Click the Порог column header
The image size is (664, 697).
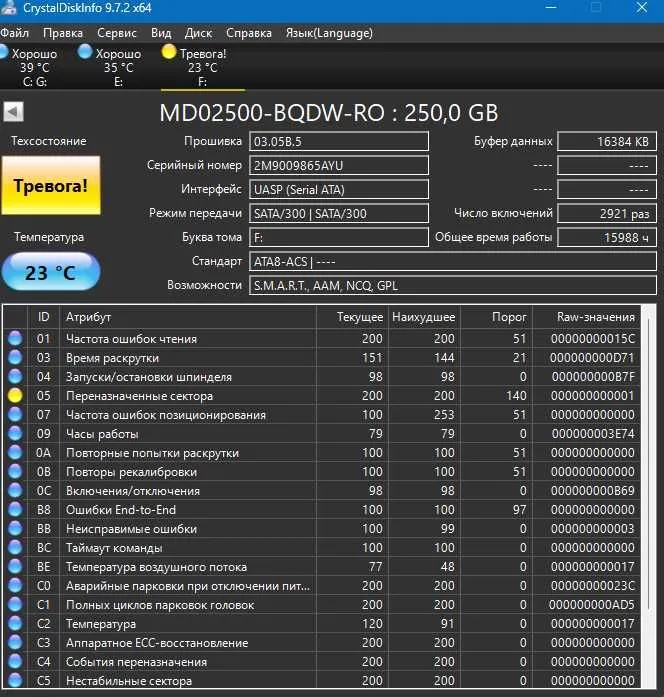coord(496,317)
